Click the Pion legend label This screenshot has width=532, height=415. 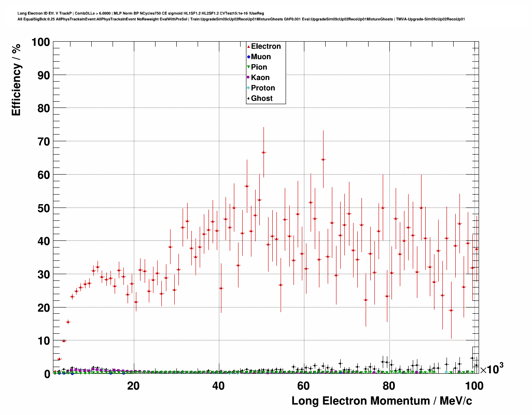pyautogui.click(x=259, y=67)
